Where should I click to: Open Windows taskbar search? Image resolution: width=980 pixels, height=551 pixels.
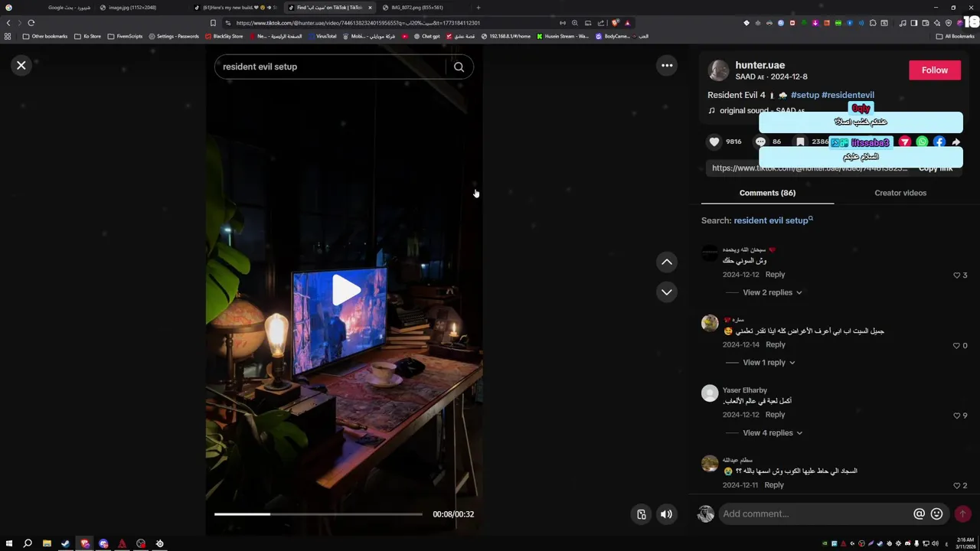pyautogui.click(x=28, y=543)
